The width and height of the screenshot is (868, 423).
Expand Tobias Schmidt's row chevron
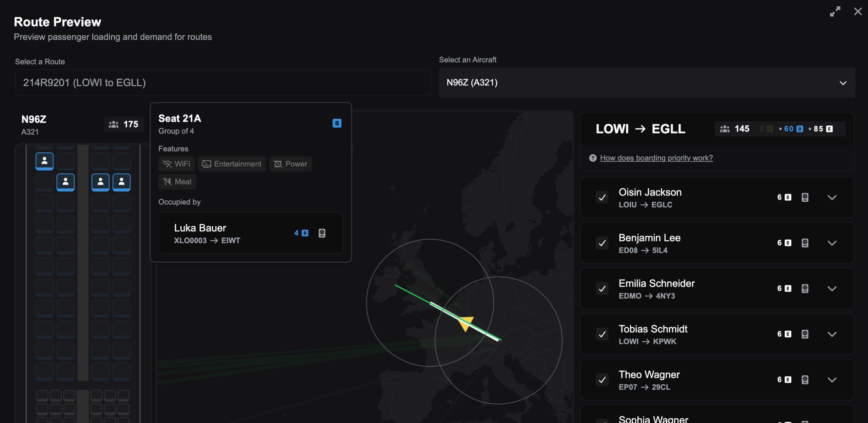(x=832, y=334)
